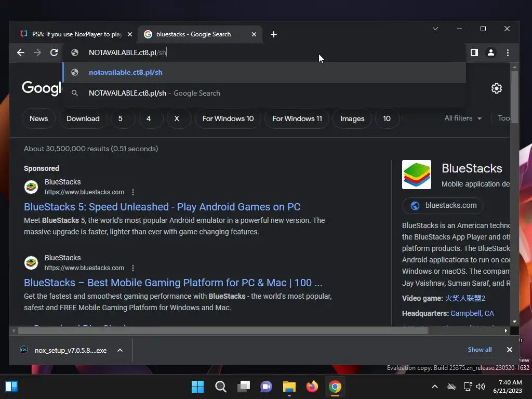Open Widgets panel in taskbar
This screenshot has width=532, height=399.
pyautogui.click(x=11, y=387)
